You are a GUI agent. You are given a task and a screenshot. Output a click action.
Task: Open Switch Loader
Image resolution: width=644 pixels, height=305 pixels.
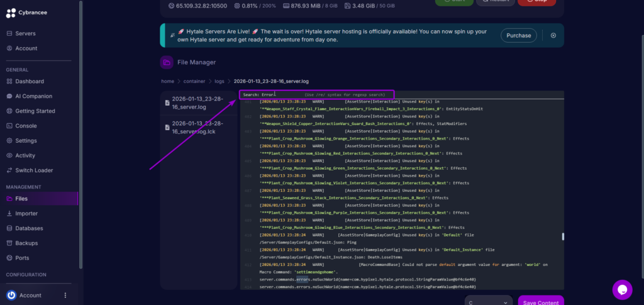click(x=34, y=170)
